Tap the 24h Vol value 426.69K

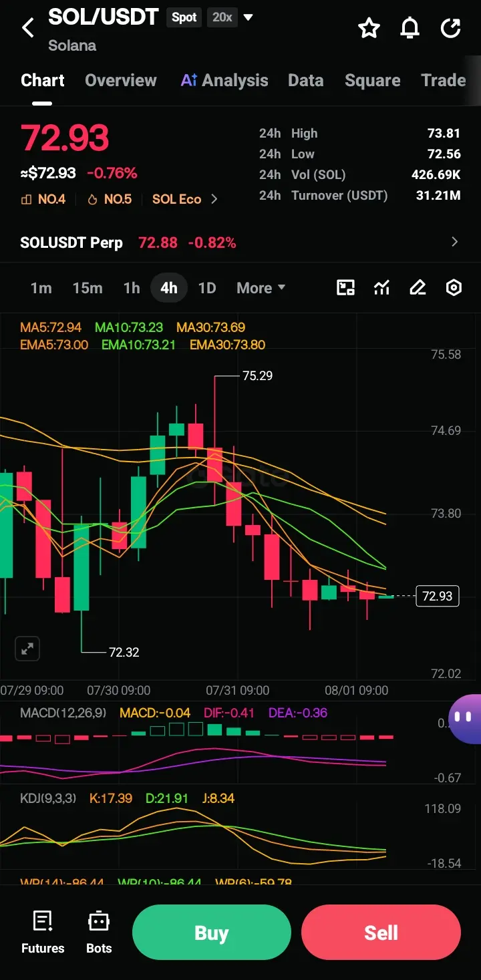click(x=436, y=174)
